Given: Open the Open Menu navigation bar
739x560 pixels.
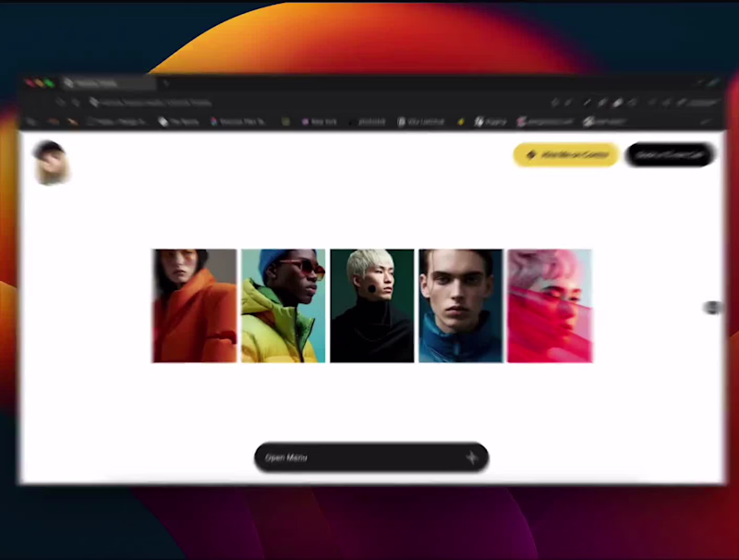Looking at the screenshot, I should [x=369, y=457].
